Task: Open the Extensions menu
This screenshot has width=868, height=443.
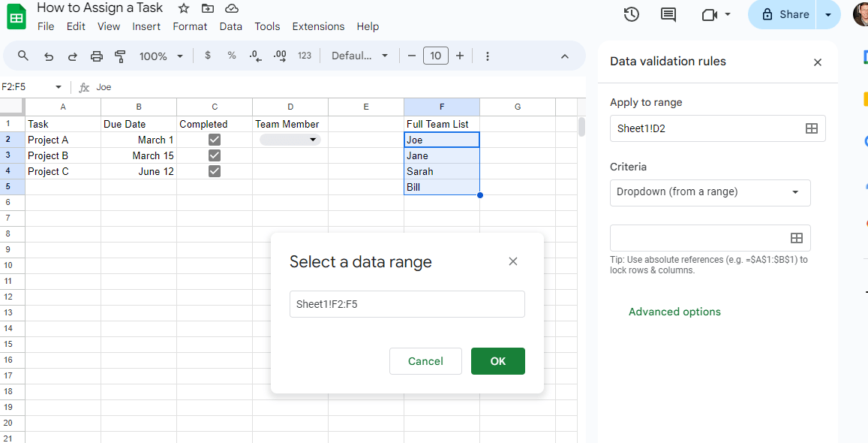Action: click(x=318, y=26)
